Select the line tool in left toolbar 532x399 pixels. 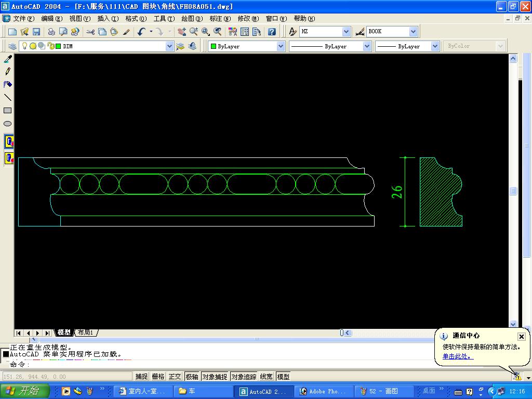pos(8,98)
